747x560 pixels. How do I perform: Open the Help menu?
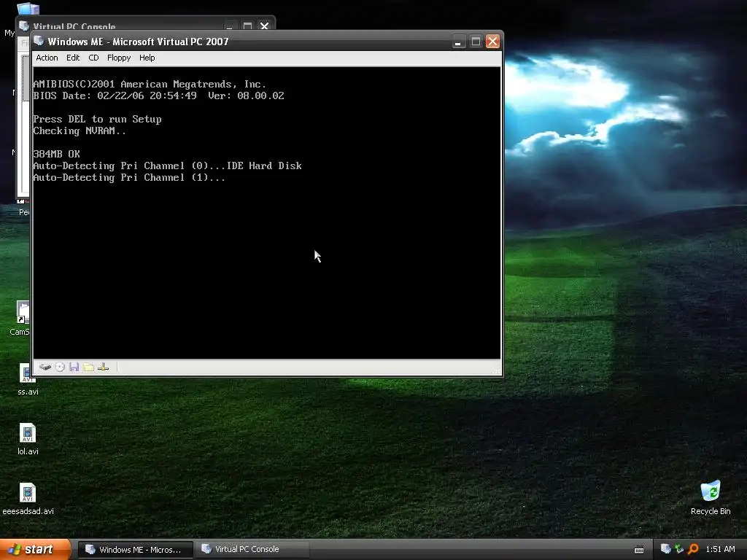click(147, 58)
